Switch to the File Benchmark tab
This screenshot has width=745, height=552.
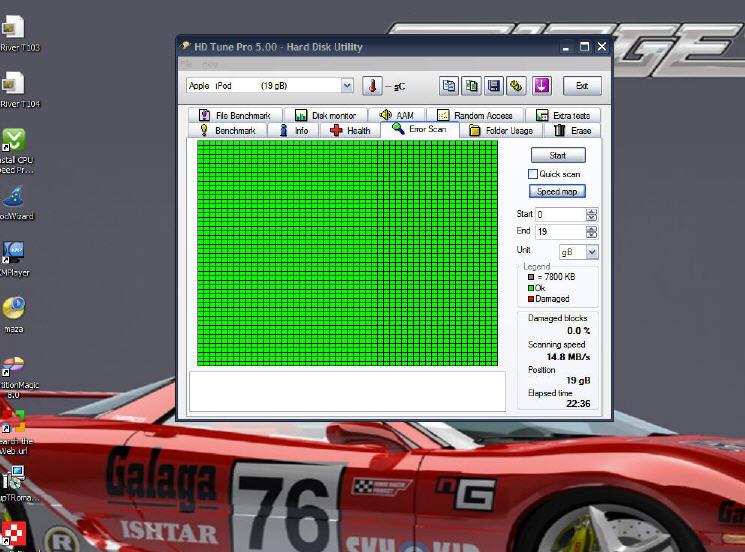coord(235,115)
